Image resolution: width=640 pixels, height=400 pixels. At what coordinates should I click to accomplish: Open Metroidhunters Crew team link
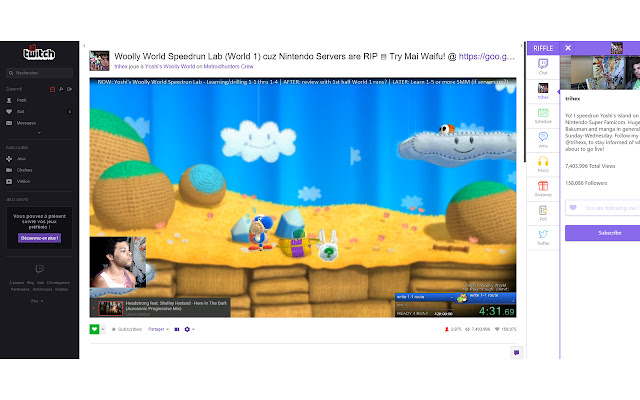229,67
